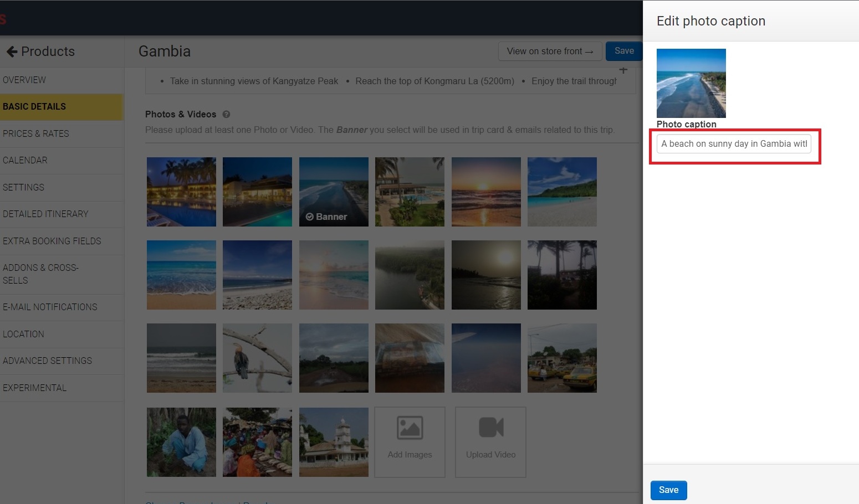The height and width of the screenshot is (504, 859).
Task: Click the Banner checkmark on the beach photo
Action: (310, 217)
